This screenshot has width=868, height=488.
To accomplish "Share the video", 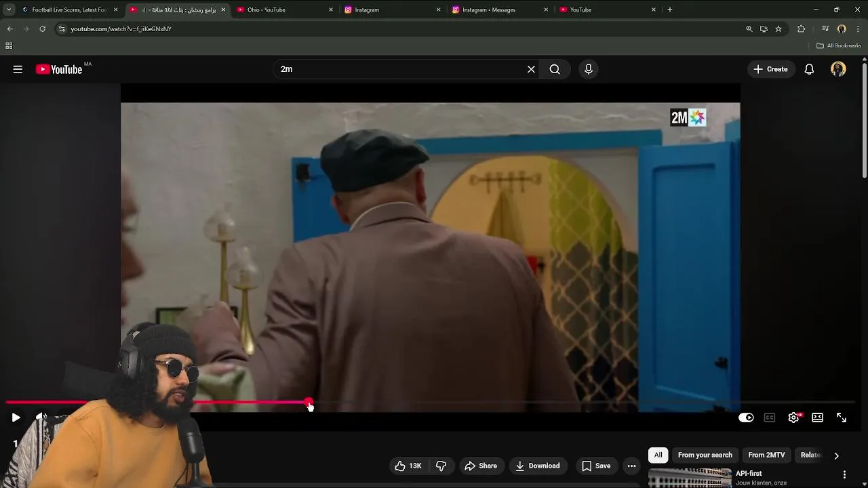I will (481, 466).
